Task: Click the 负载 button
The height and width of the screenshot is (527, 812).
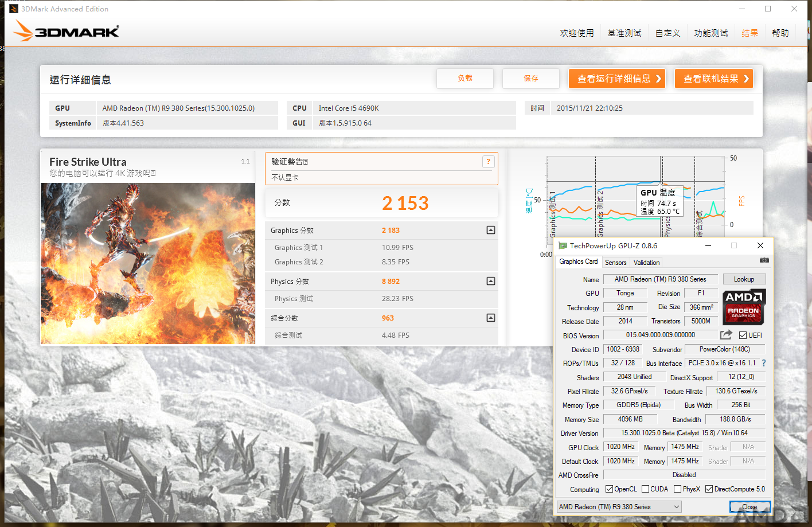Action: 465,79
